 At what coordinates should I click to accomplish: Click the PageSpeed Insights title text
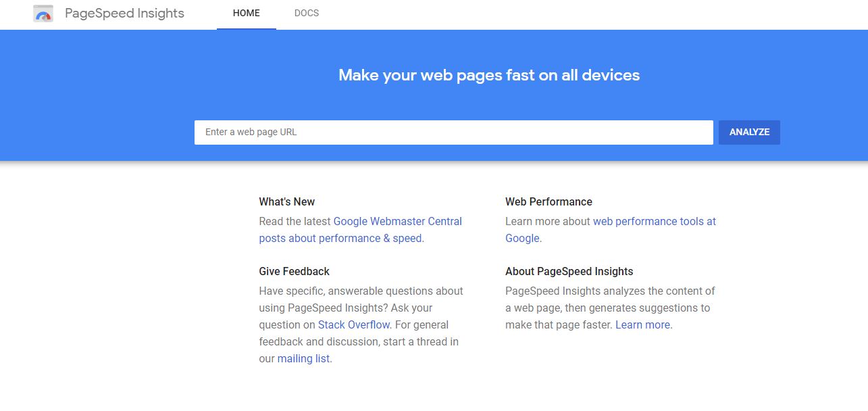click(x=124, y=14)
